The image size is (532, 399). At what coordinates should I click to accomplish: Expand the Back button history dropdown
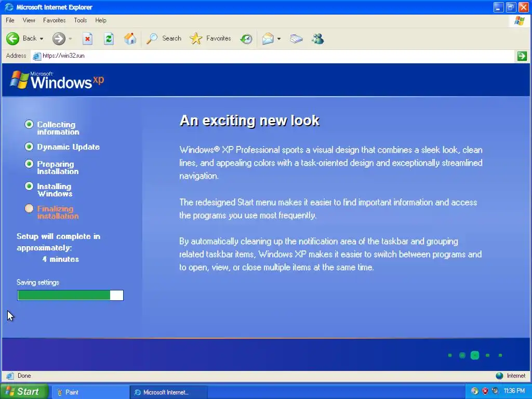point(42,39)
